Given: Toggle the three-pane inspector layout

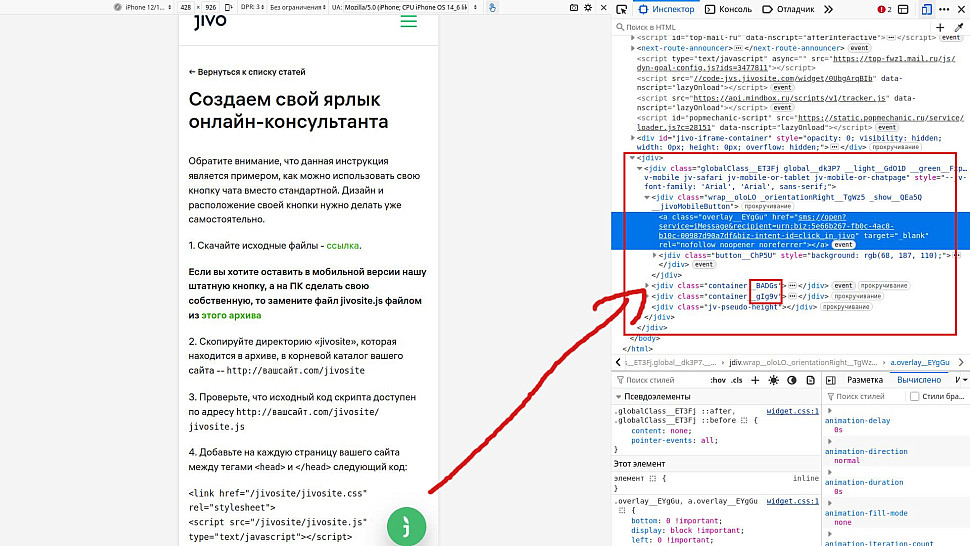Looking at the screenshot, I should coord(831,380).
